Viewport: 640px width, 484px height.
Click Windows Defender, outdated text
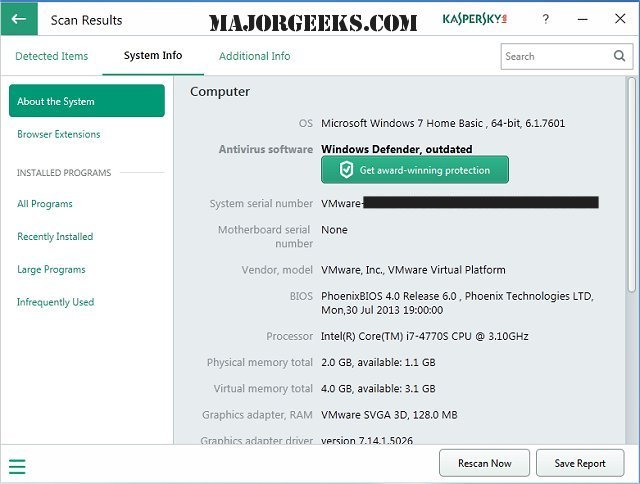(397, 149)
